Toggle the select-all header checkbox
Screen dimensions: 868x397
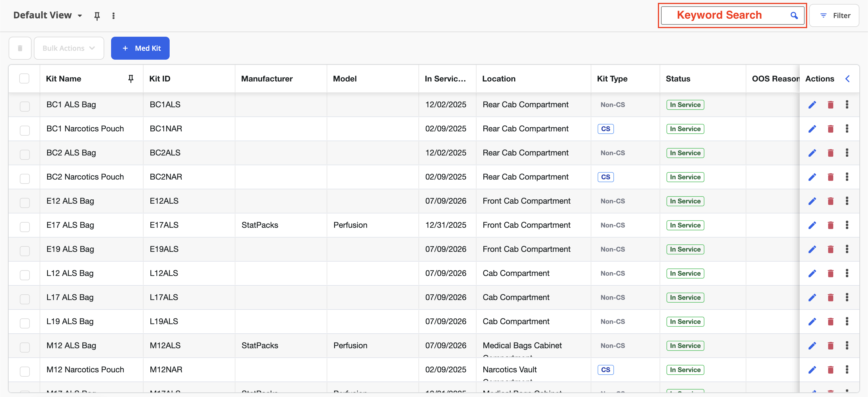coord(24,79)
